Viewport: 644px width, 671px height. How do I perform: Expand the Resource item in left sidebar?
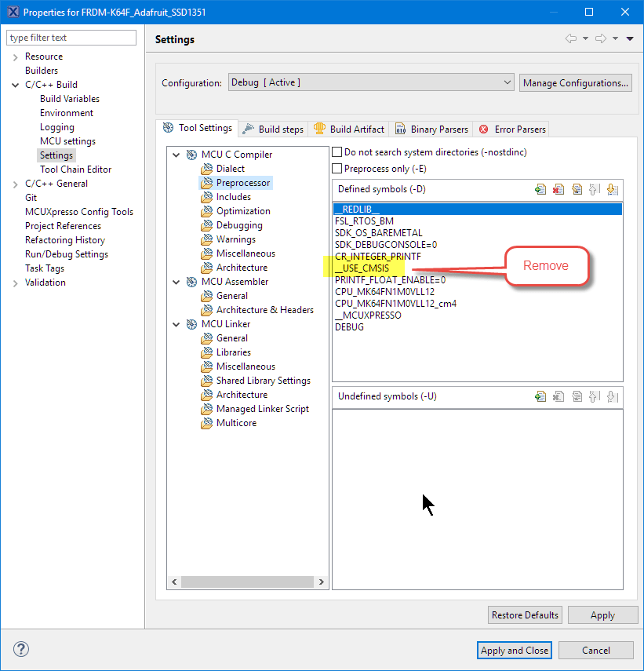(16, 56)
